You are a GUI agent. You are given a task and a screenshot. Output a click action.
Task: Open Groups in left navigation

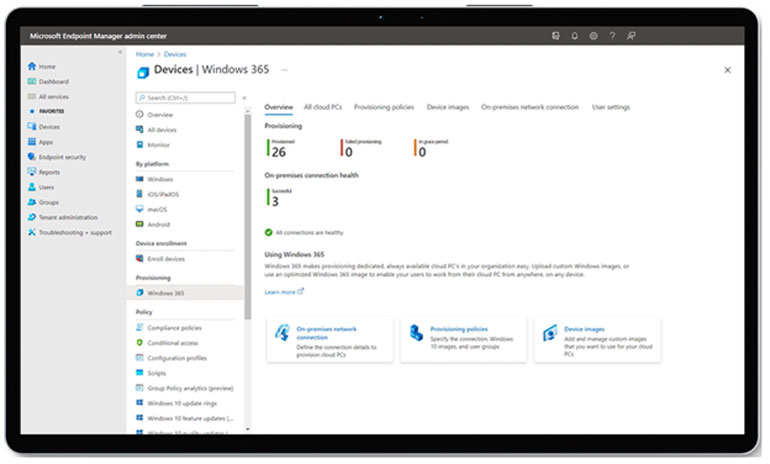(x=43, y=202)
